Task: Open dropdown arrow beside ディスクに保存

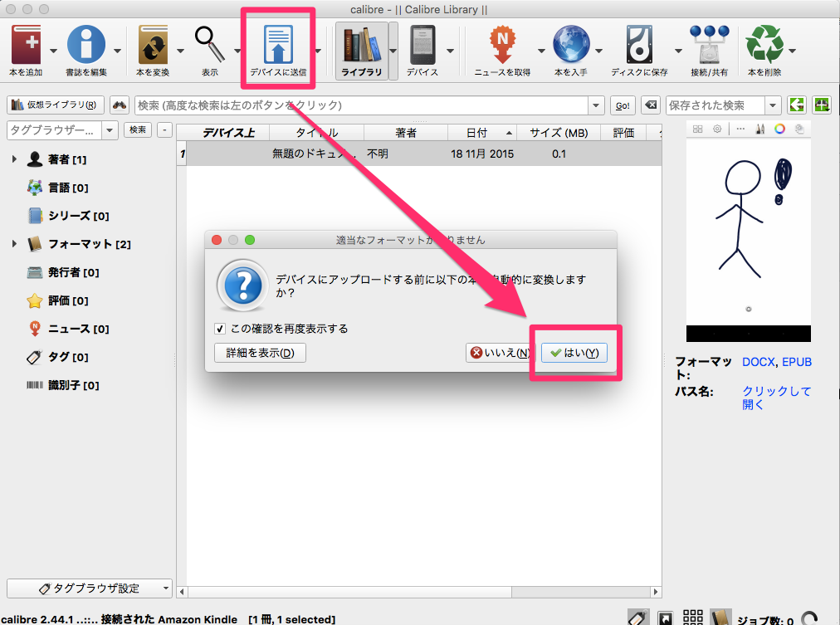Action: click(678, 51)
